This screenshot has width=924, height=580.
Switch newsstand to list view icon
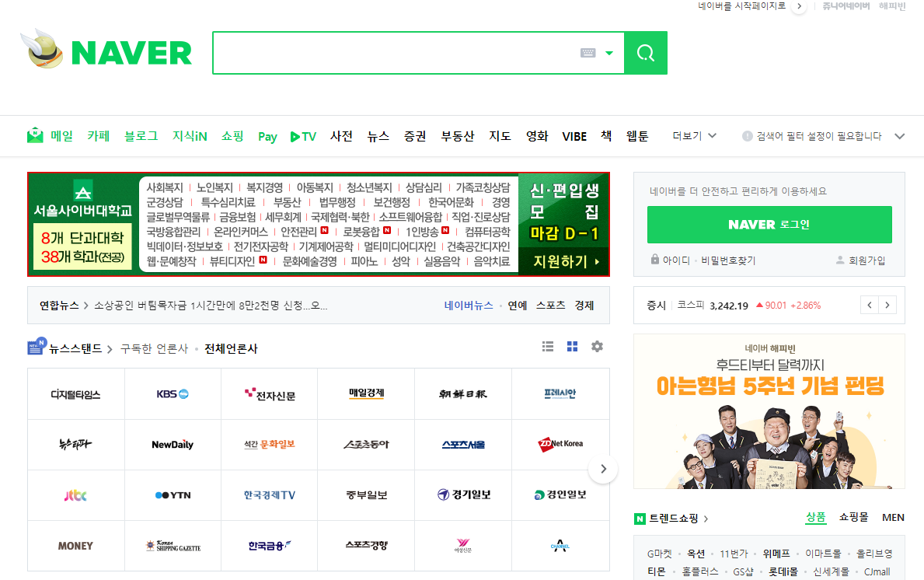548,347
